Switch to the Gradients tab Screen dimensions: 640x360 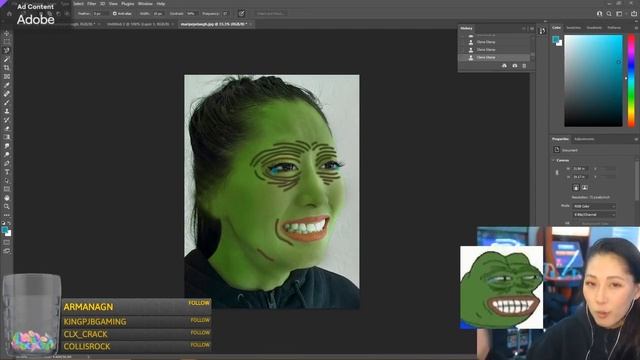point(594,28)
